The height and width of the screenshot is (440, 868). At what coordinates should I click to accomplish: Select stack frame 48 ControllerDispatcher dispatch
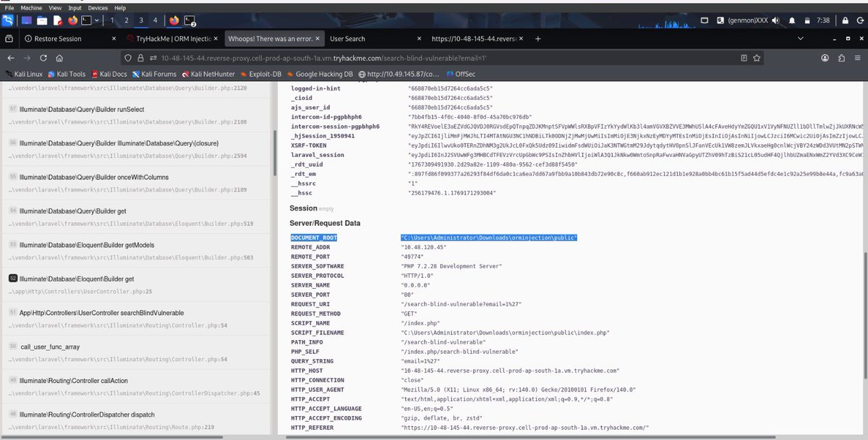(134, 420)
